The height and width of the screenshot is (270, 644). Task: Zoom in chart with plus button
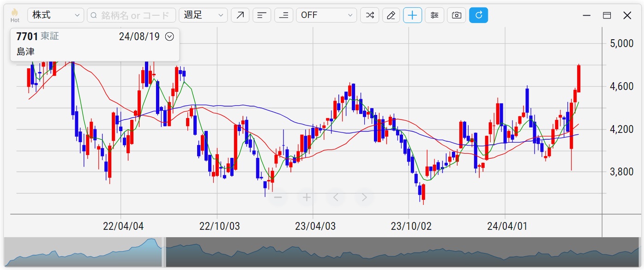307,198
